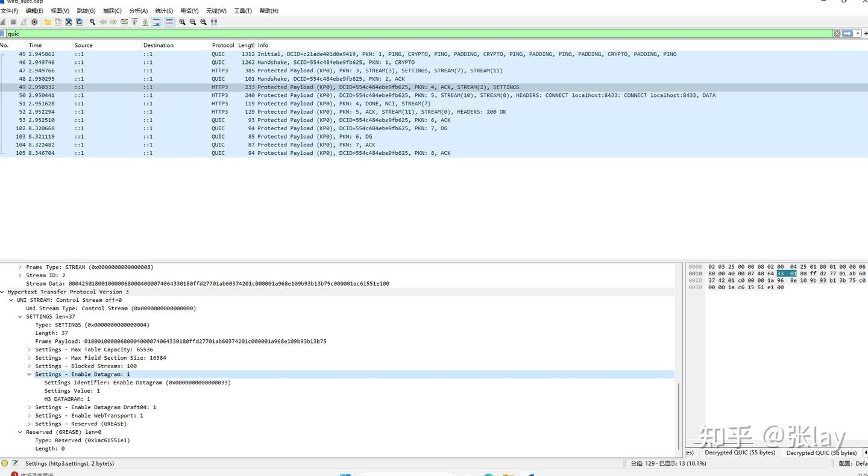Open the capture options dialog icon
868x476 pixels.
click(x=34, y=22)
